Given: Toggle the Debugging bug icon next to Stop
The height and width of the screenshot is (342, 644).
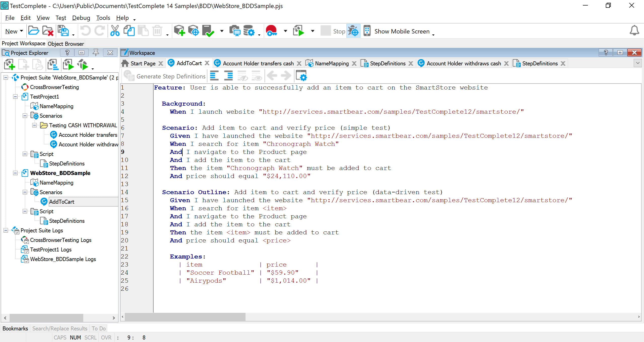Looking at the screenshot, I should [353, 31].
